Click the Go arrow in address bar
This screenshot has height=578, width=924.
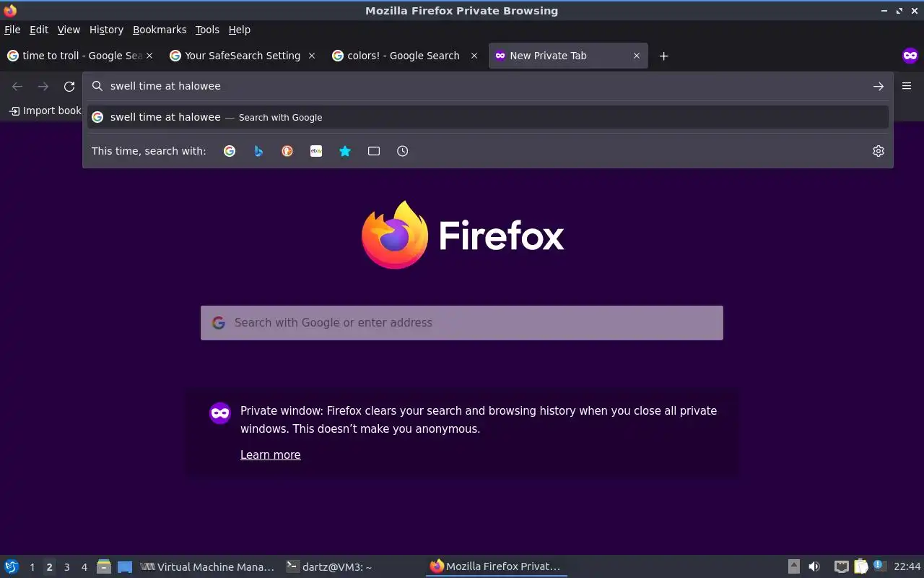point(879,86)
